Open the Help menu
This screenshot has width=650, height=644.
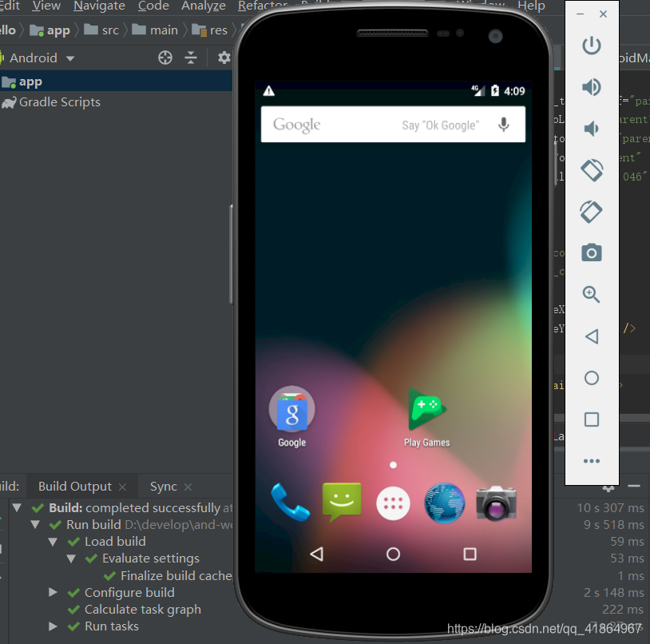pos(531,6)
